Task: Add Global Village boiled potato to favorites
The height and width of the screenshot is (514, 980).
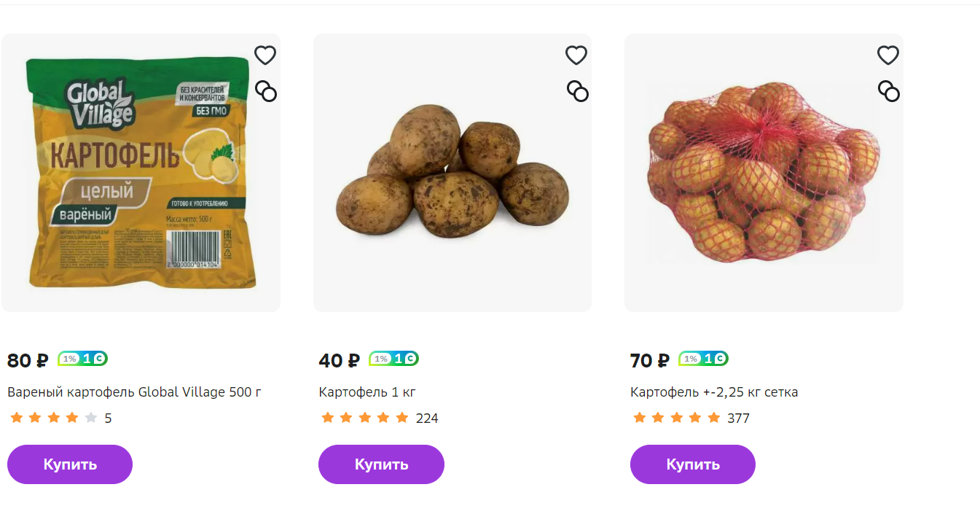Action: pyautogui.click(x=265, y=55)
